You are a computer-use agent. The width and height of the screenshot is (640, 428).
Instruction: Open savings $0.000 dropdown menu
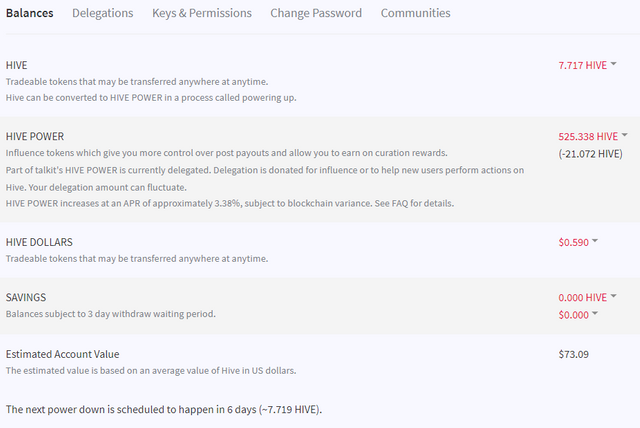(x=578, y=315)
